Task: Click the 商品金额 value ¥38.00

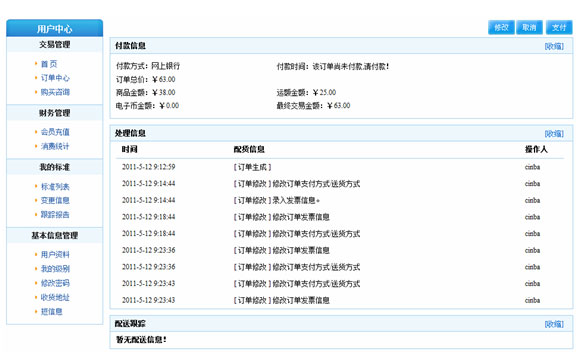Action: coord(163,93)
